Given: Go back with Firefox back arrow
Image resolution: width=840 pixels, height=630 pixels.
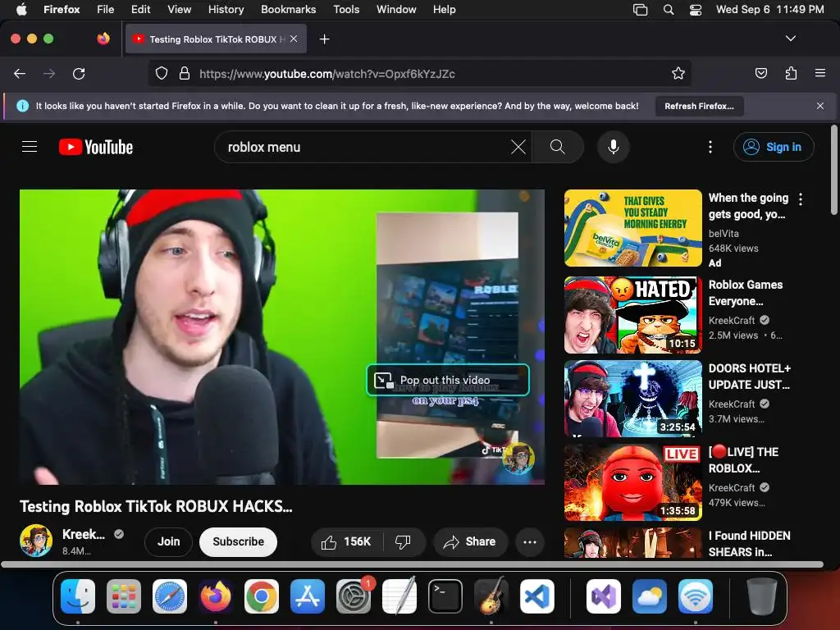Looking at the screenshot, I should (x=20, y=73).
